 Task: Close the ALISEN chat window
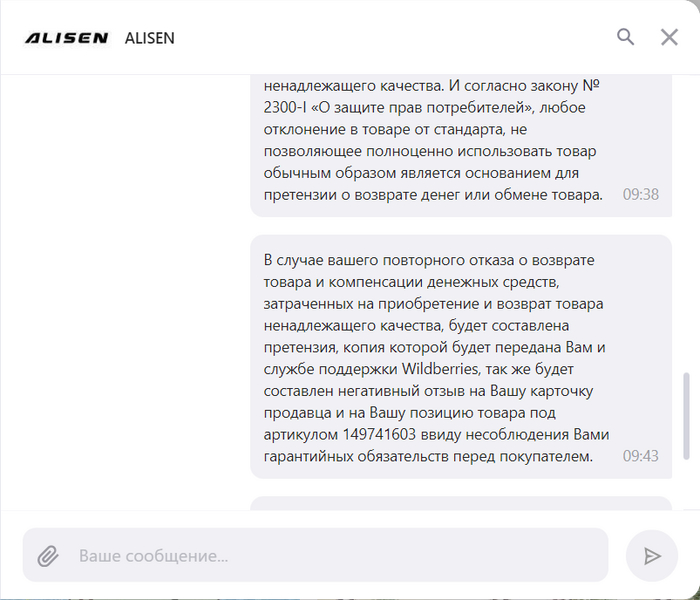(x=669, y=38)
